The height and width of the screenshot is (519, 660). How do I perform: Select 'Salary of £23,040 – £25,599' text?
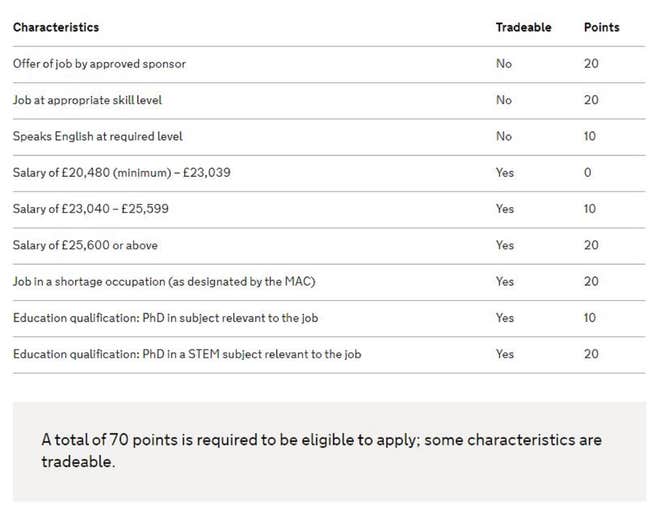pyautogui.click(x=90, y=209)
